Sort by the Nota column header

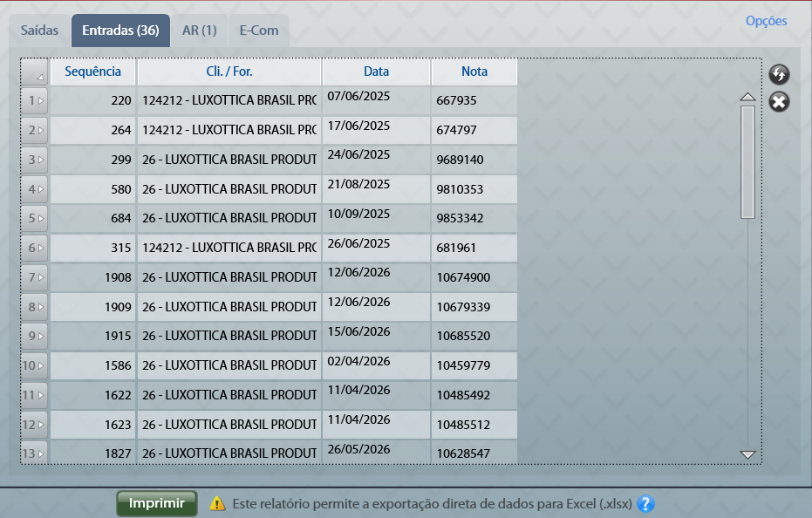pyautogui.click(x=474, y=72)
